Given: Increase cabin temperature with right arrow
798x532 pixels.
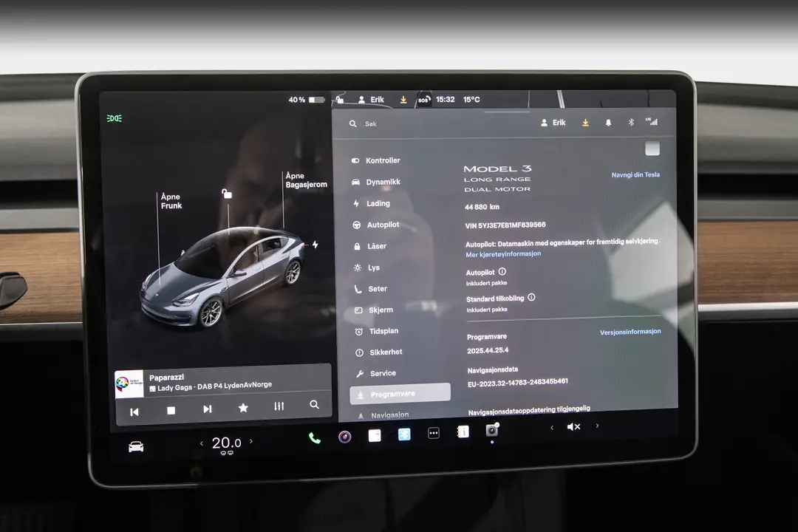Looking at the screenshot, I should click(251, 441).
